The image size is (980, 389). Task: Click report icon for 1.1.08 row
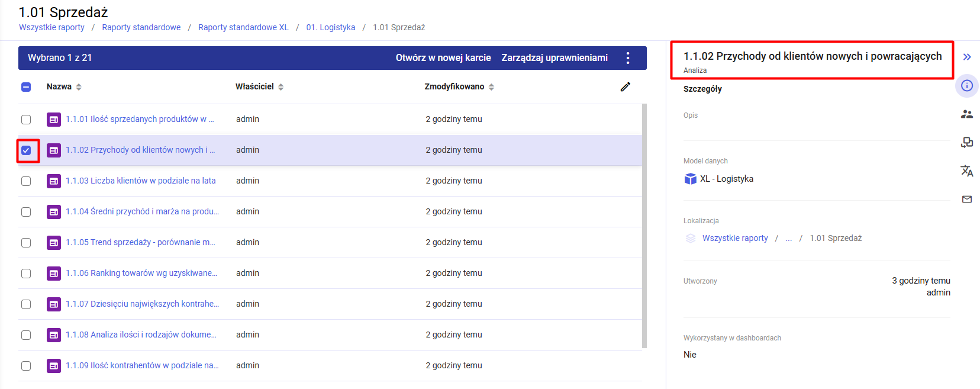pos(54,335)
